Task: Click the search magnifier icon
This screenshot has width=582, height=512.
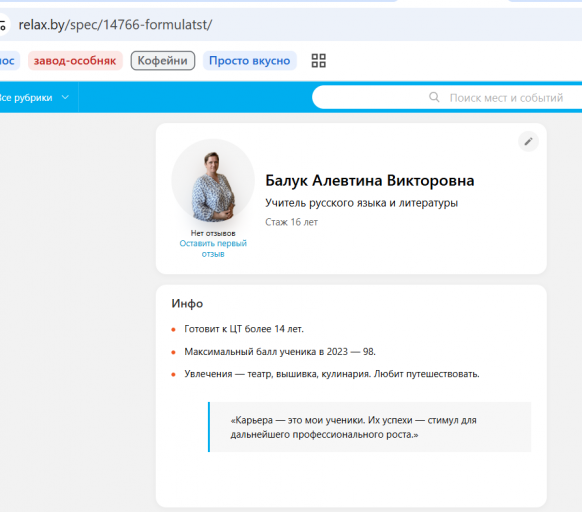Action: pyautogui.click(x=434, y=97)
